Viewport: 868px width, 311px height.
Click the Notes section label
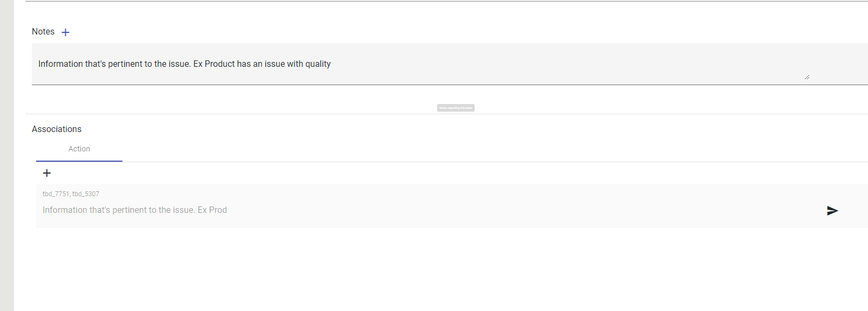pos(43,32)
